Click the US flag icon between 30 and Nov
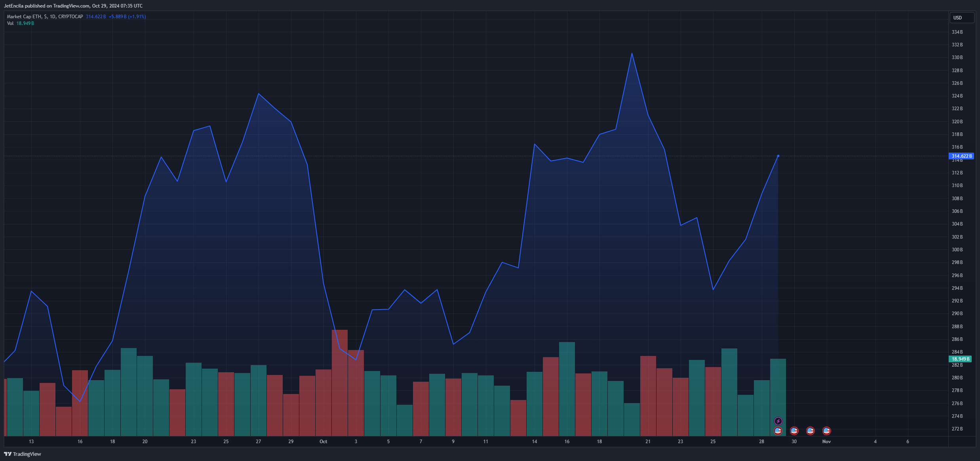Viewport: 980px width, 461px height. pyautogui.click(x=810, y=430)
